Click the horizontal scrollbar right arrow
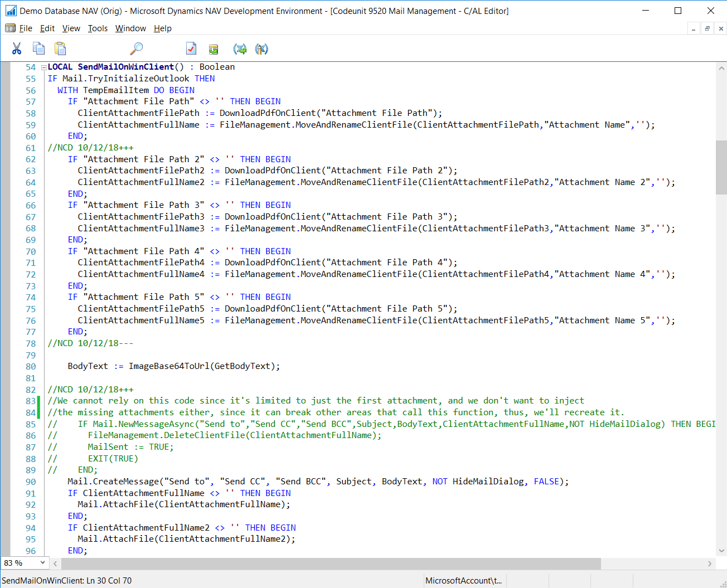The image size is (727, 588). (710, 563)
